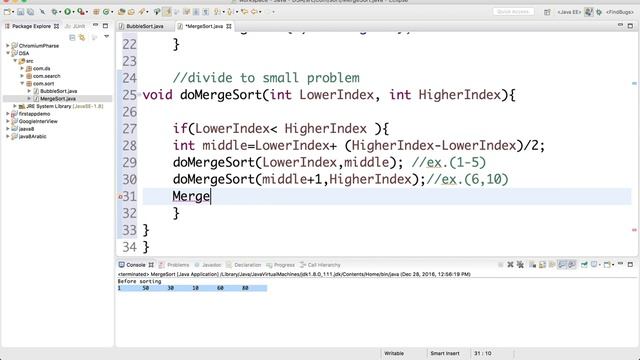Viewport: 640px width, 360px height.
Task: Select the Java perspective icon
Action: pos(588,12)
